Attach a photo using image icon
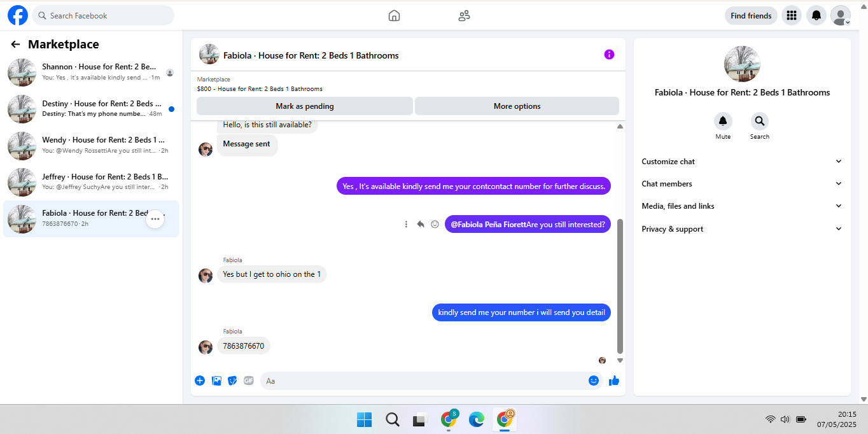Viewport: 868px width, 434px height. tap(216, 381)
